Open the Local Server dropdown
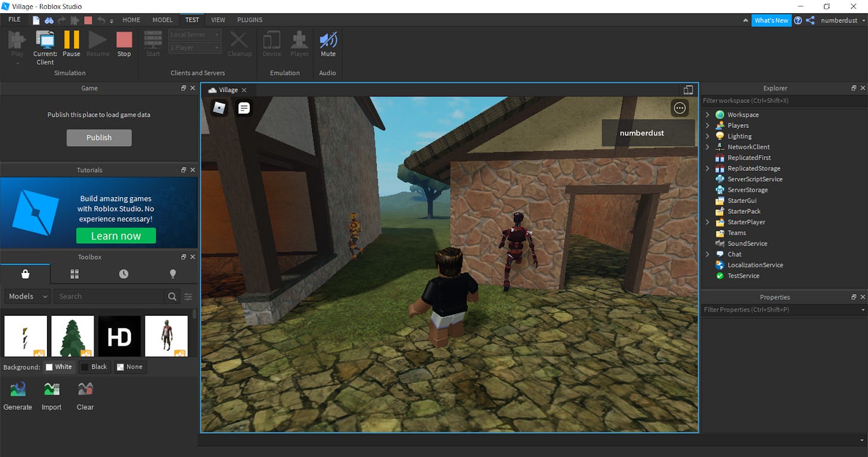This screenshot has width=868, height=457. (195, 35)
